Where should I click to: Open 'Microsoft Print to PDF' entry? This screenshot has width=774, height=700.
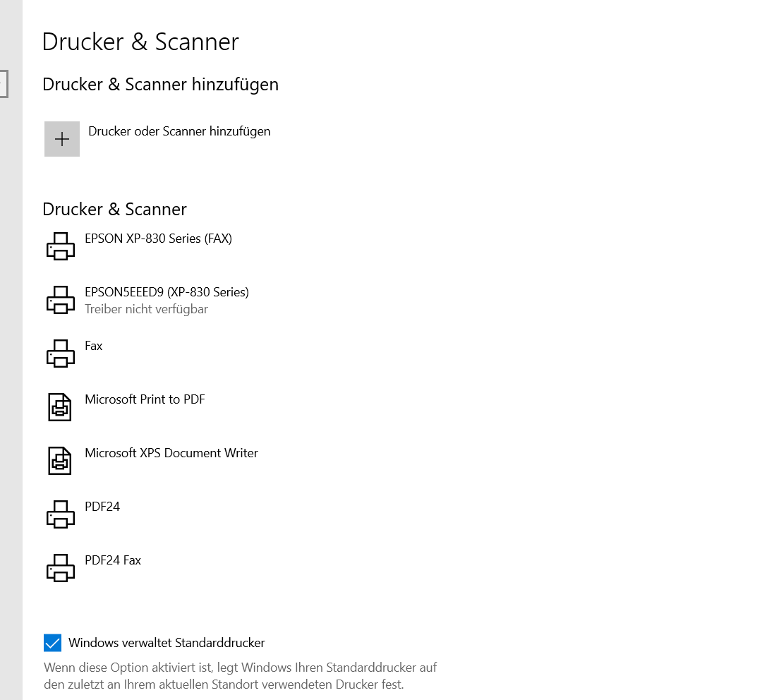145,399
